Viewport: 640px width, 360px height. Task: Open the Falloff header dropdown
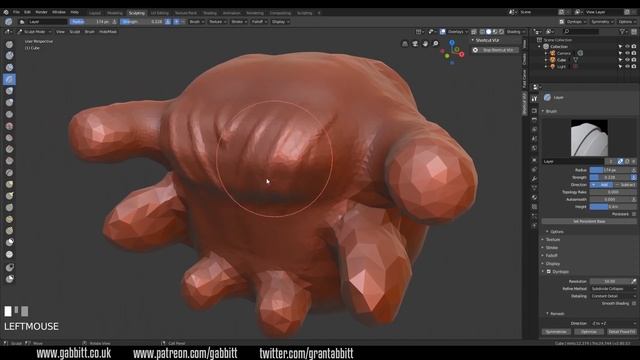pos(259,22)
